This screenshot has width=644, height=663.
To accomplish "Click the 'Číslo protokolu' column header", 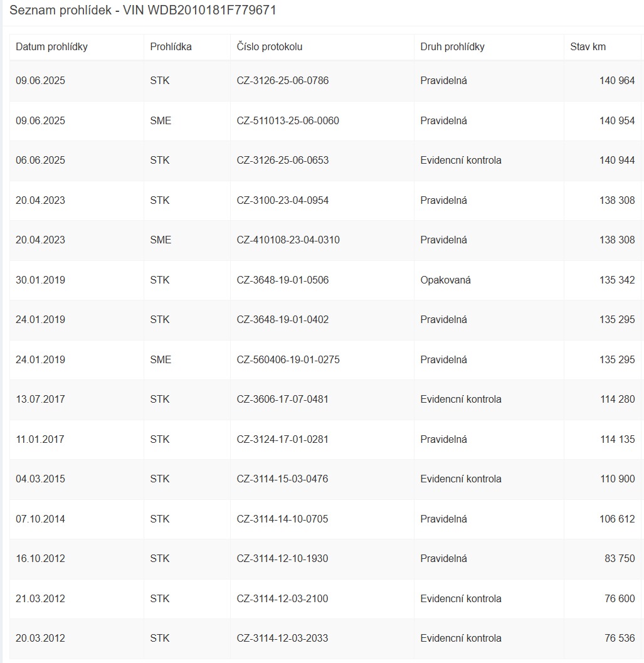I will [x=270, y=47].
